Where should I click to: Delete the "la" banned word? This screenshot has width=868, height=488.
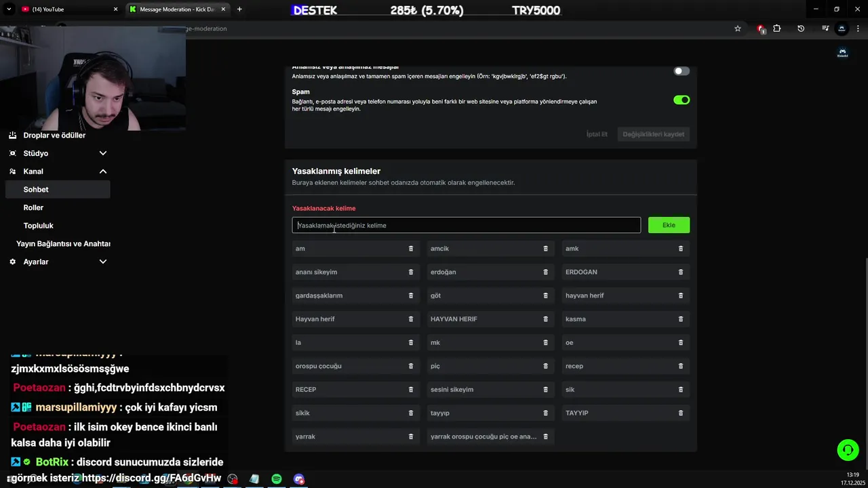(x=410, y=342)
